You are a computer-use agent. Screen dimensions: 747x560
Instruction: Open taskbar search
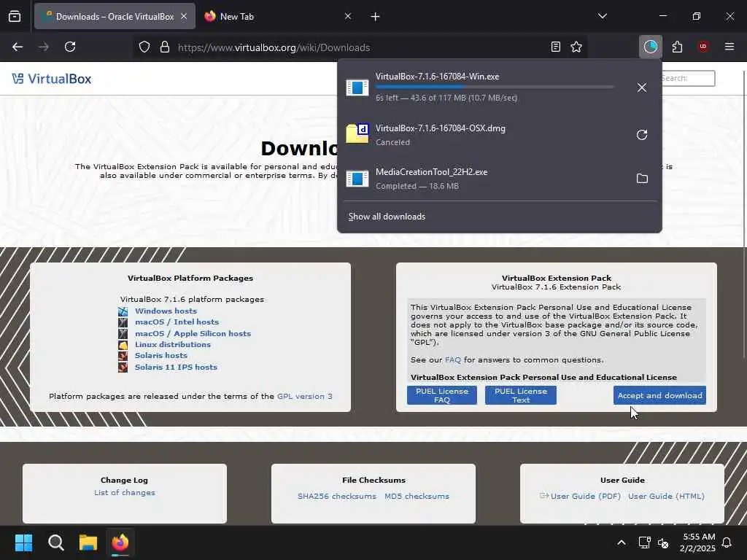coord(55,542)
